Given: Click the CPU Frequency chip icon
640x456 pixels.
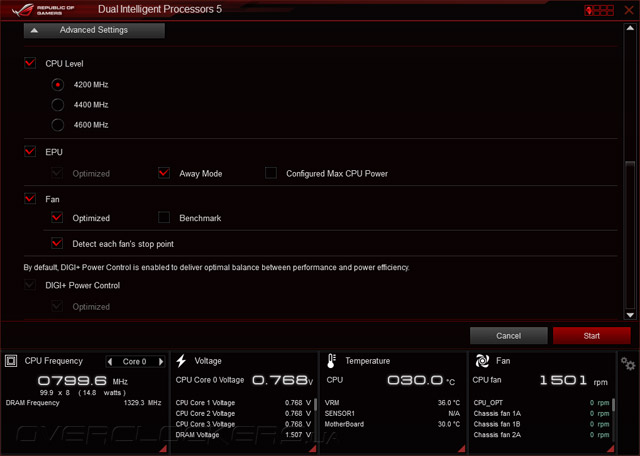Looking at the screenshot, I should [x=11, y=361].
